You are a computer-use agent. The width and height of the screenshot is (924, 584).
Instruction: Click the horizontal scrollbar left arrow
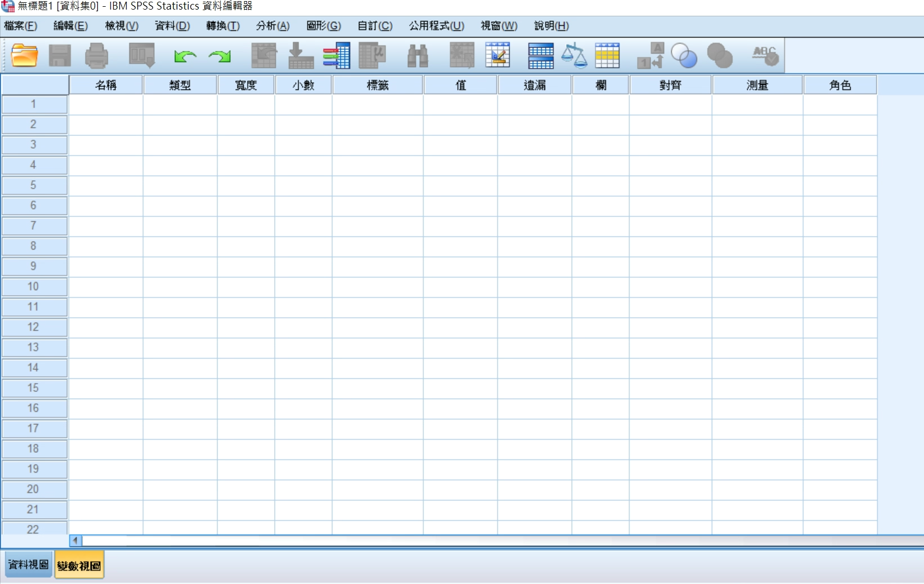(75, 541)
